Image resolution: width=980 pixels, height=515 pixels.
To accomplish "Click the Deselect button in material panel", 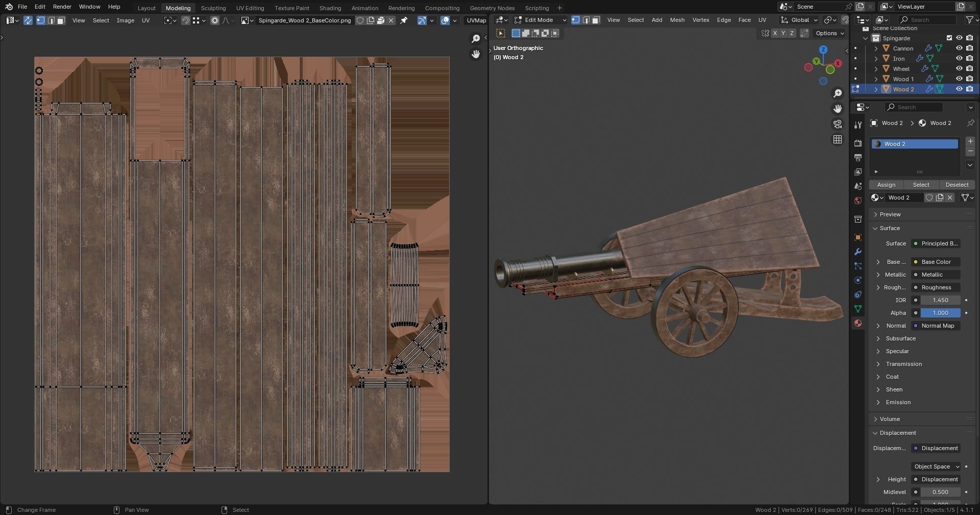I will [x=957, y=185].
